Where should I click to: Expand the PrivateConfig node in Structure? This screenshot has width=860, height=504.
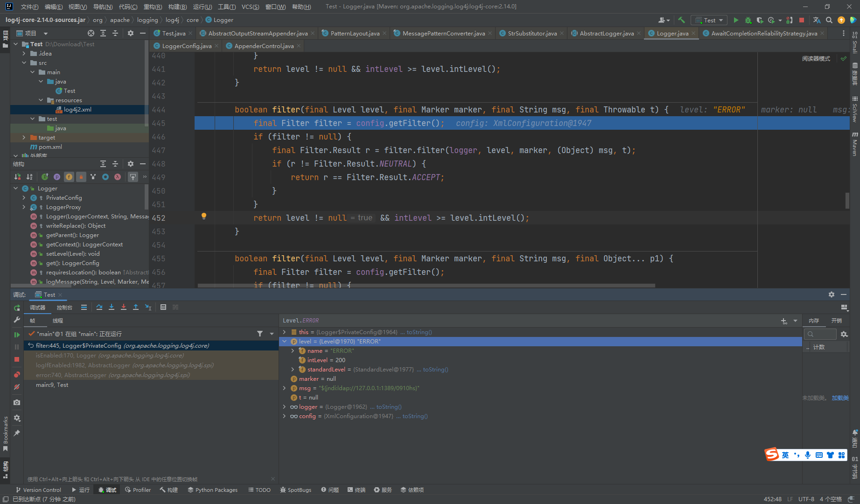click(24, 198)
